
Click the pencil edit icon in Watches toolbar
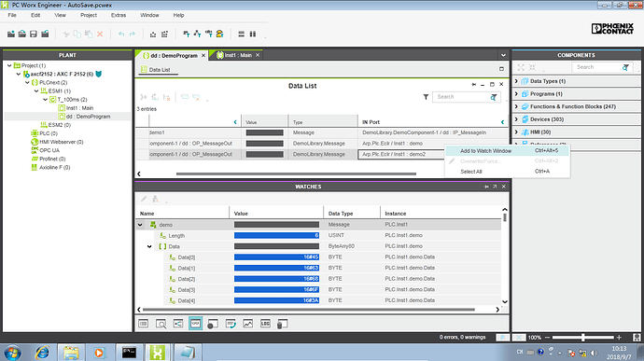click(144, 199)
